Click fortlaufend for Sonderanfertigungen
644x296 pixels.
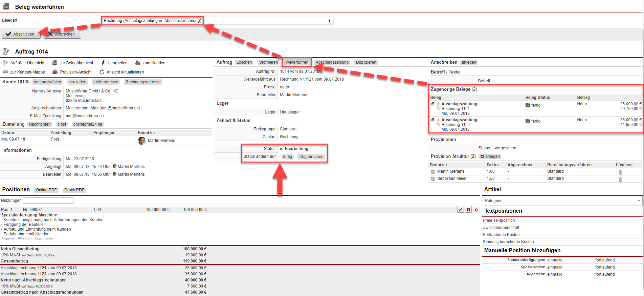point(605,260)
